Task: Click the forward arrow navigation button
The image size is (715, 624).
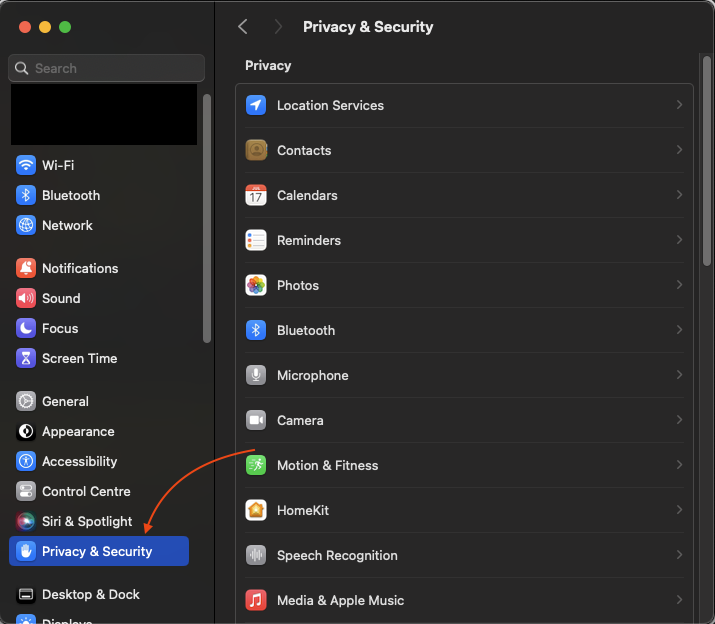Action: pyautogui.click(x=278, y=26)
